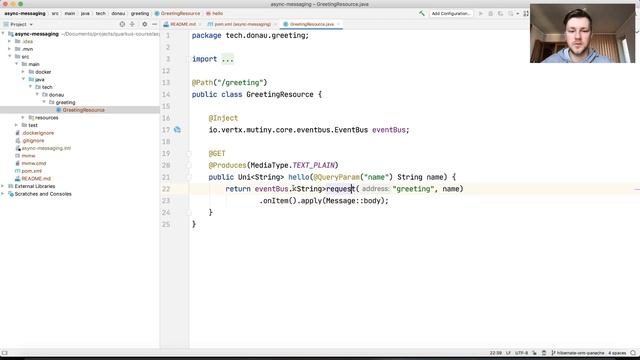This screenshot has height=360, width=640.
Task: Click injected bean gutter icon on line 17
Action: coord(177,130)
